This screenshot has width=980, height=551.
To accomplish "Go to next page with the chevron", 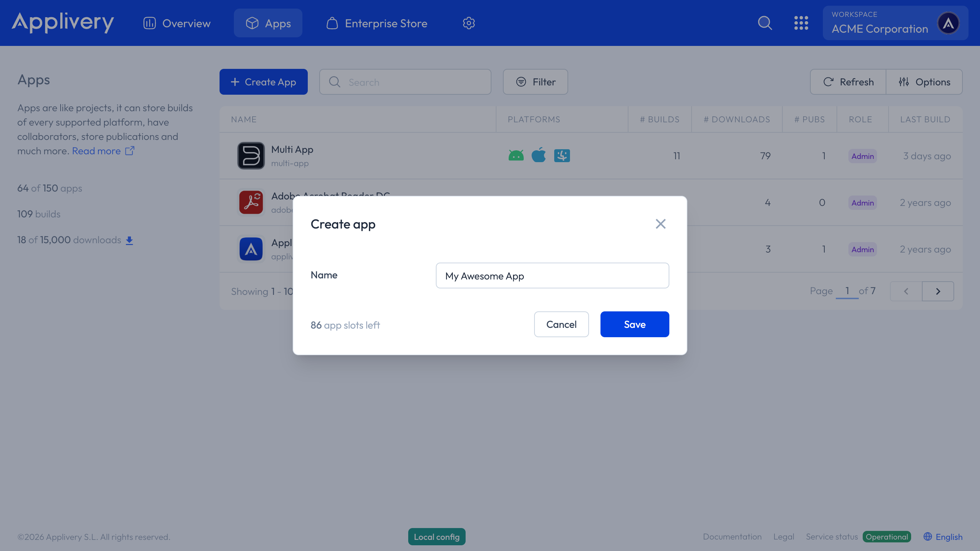I will (x=938, y=291).
